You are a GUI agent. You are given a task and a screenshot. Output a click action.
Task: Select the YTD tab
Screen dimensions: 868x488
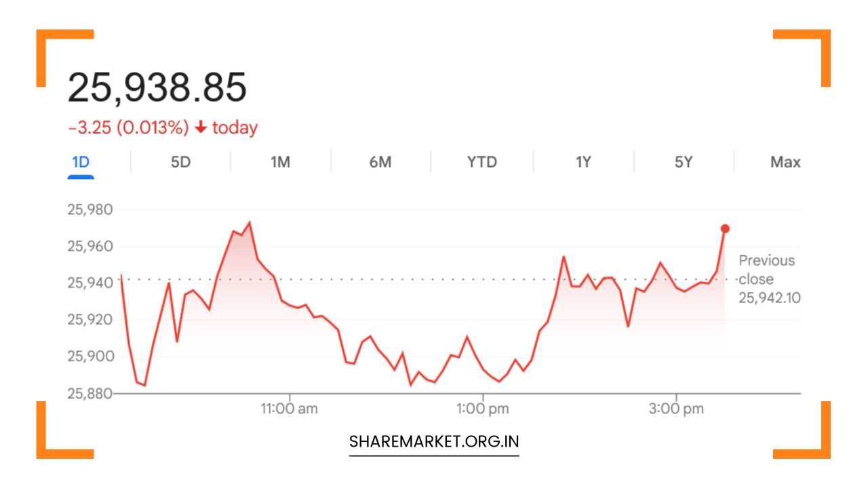pyautogui.click(x=481, y=163)
